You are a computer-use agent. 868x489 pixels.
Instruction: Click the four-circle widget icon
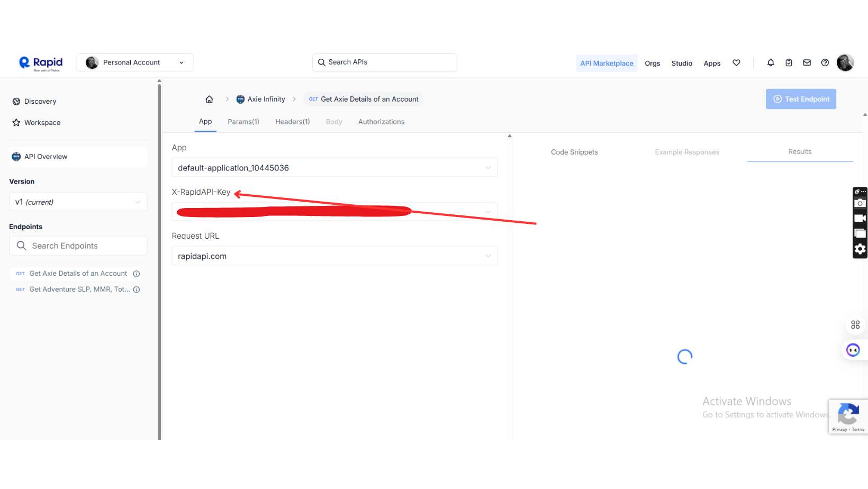click(855, 324)
